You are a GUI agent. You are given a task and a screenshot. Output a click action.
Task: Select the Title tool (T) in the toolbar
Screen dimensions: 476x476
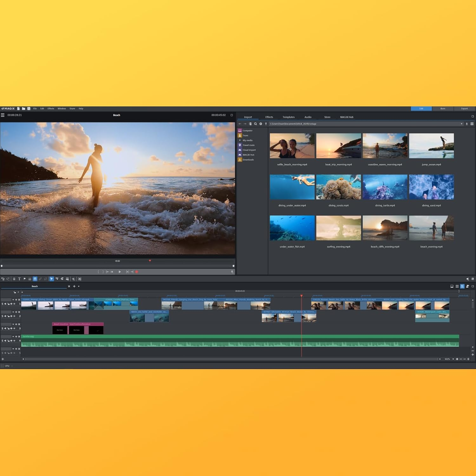point(19,279)
